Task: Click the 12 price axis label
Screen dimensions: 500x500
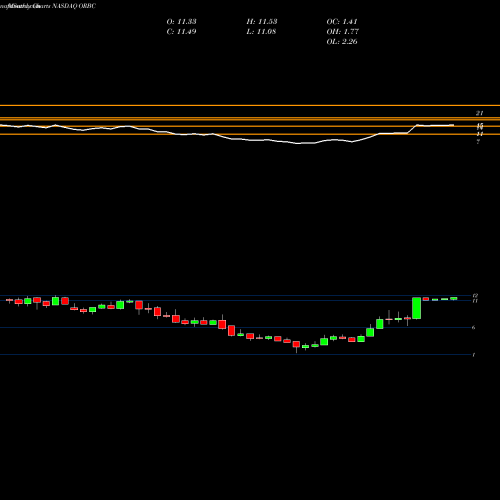Action: [x=475, y=296]
